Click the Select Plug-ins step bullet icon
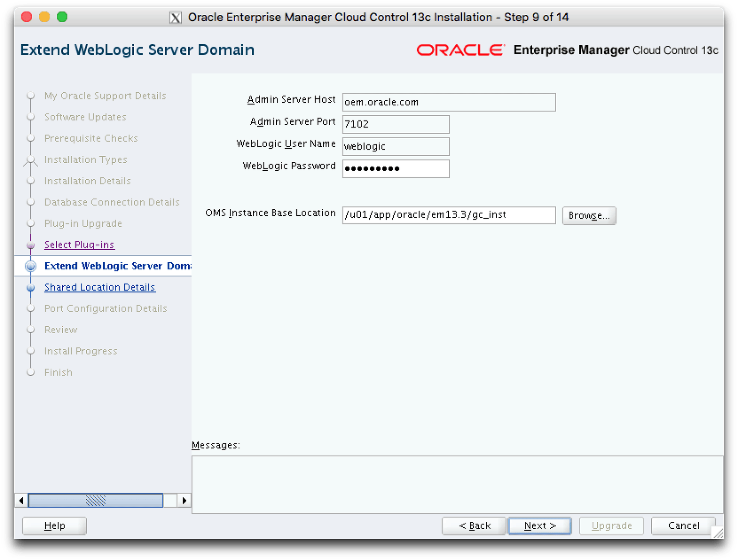 coord(31,245)
